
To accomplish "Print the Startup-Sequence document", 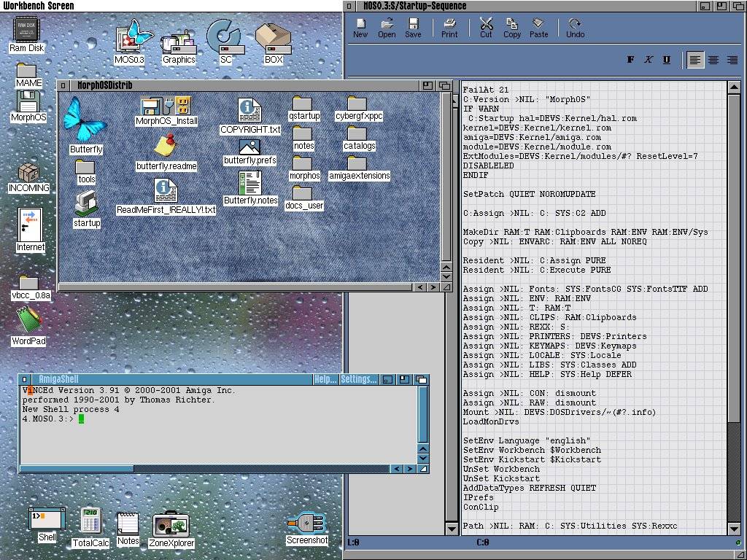I will pos(449,28).
